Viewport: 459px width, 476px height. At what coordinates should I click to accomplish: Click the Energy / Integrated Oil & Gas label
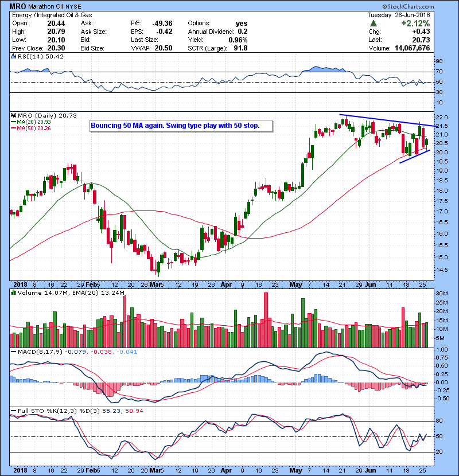50,14
